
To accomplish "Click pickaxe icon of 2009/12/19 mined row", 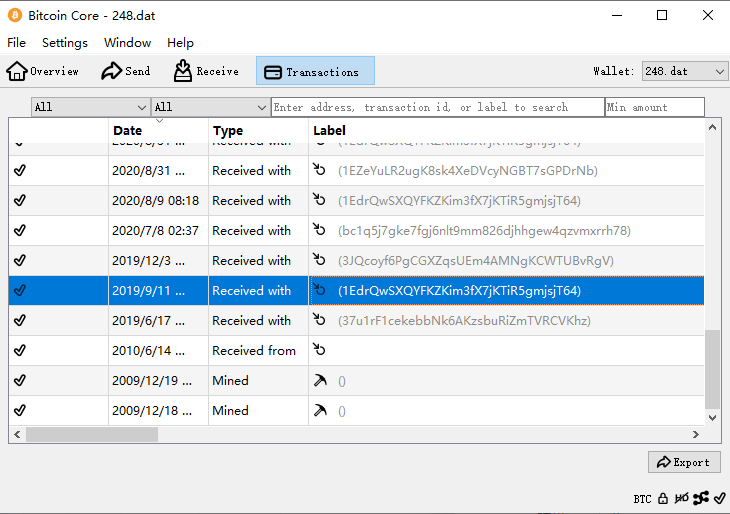I will point(320,381).
